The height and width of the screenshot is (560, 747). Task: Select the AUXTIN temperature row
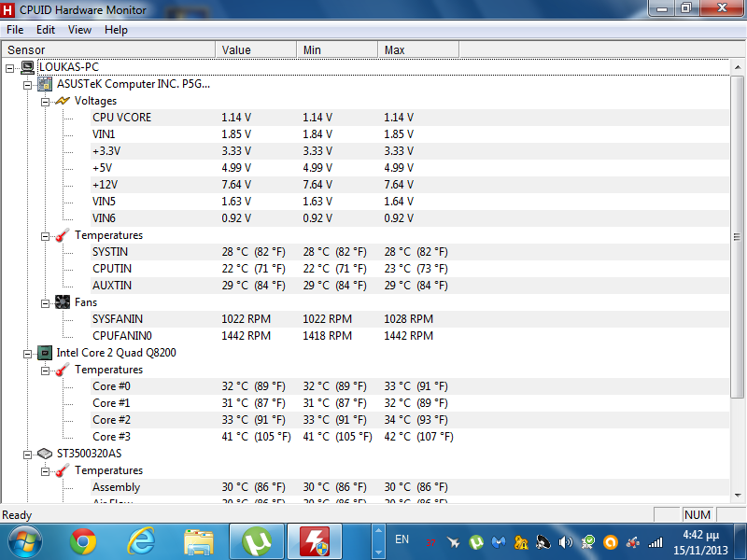(x=410, y=286)
